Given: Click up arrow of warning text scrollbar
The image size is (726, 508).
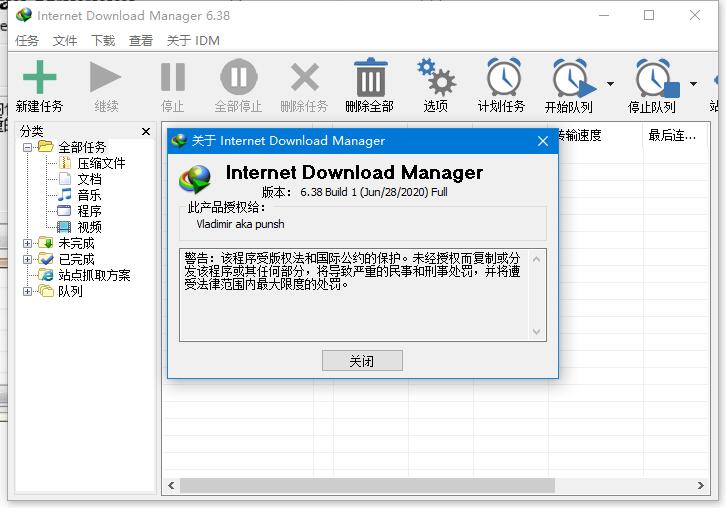Looking at the screenshot, I should pos(536,259).
